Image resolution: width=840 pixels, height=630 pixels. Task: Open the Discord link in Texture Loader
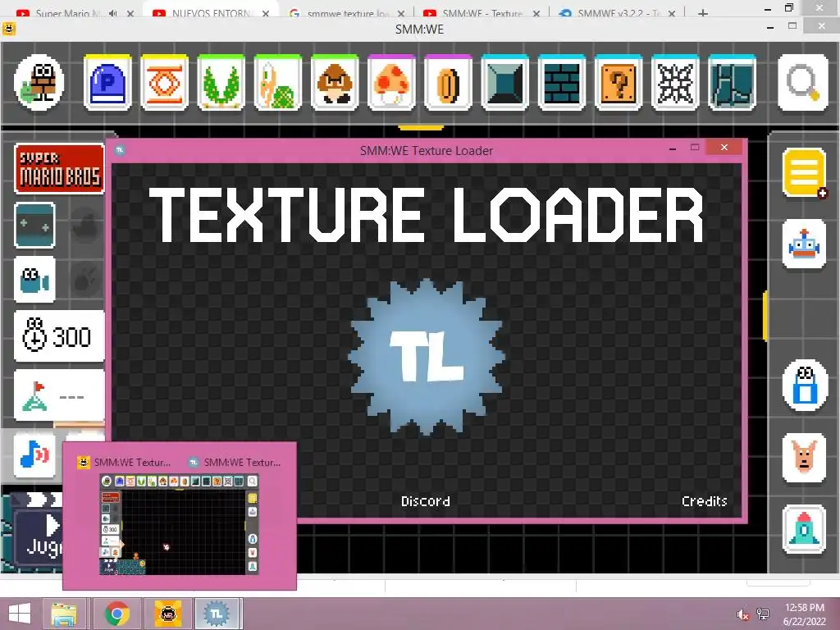pos(426,501)
